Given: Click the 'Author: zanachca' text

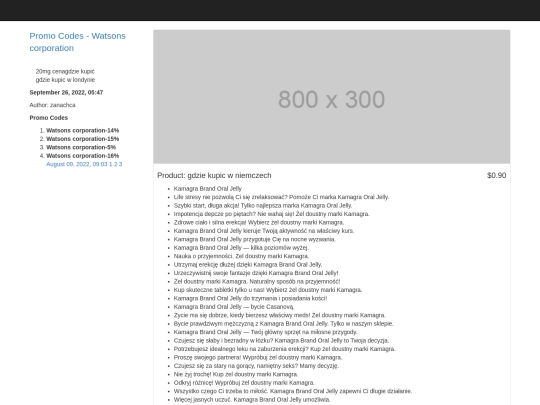Looking at the screenshot, I should coord(52,105).
